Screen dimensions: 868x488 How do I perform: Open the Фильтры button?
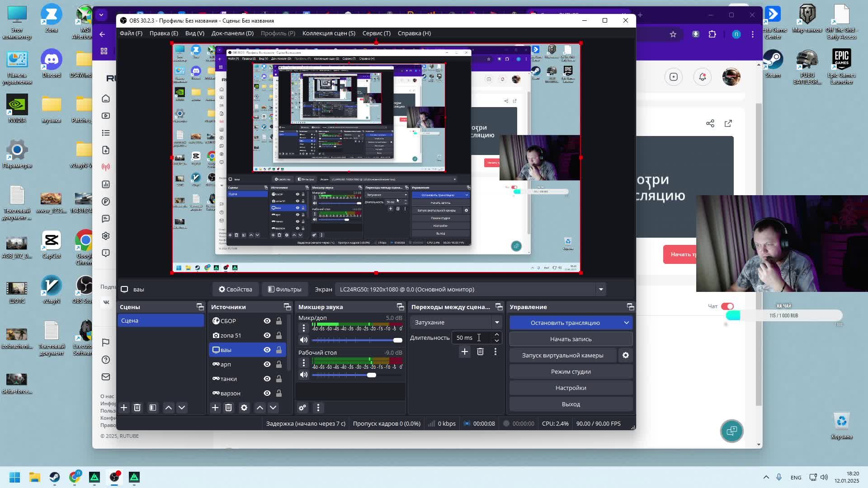click(x=284, y=289)
